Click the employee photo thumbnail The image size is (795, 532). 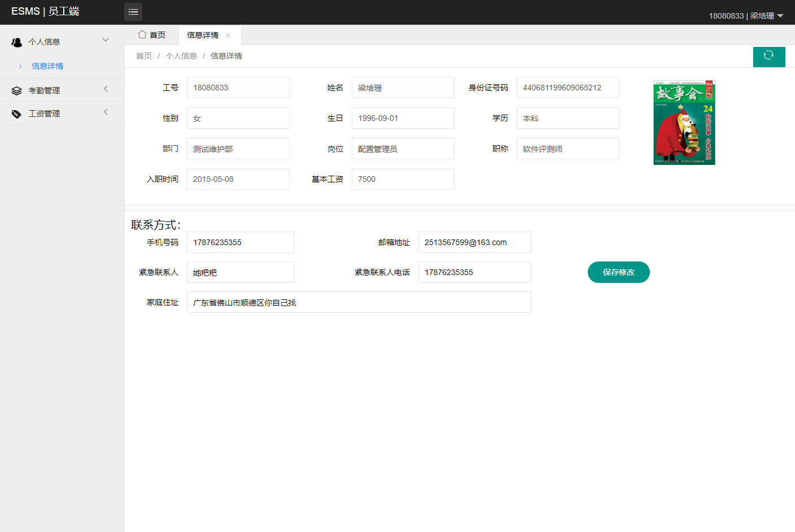[x=684, y=123]
